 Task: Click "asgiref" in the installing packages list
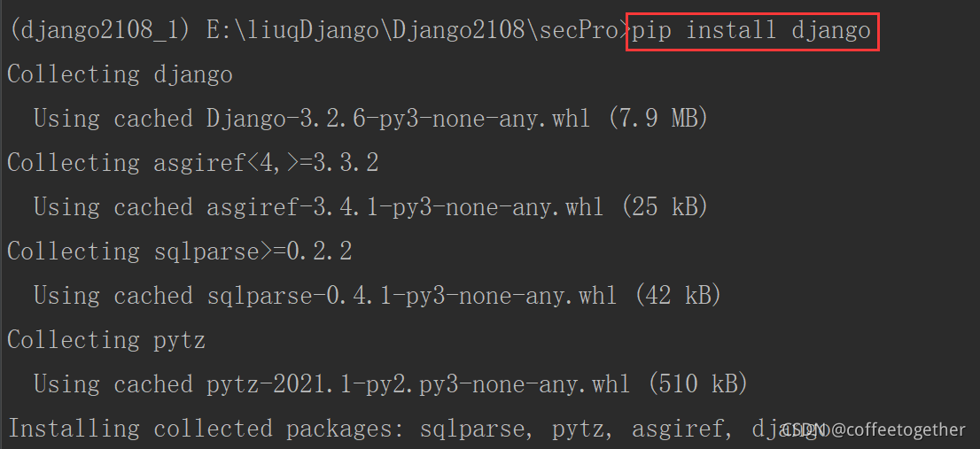(x=678, y=430)
